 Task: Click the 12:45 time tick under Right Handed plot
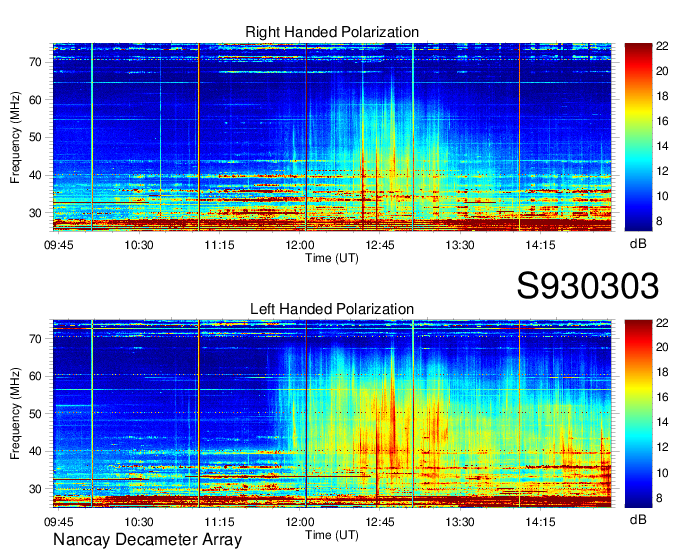pos(380,245)
